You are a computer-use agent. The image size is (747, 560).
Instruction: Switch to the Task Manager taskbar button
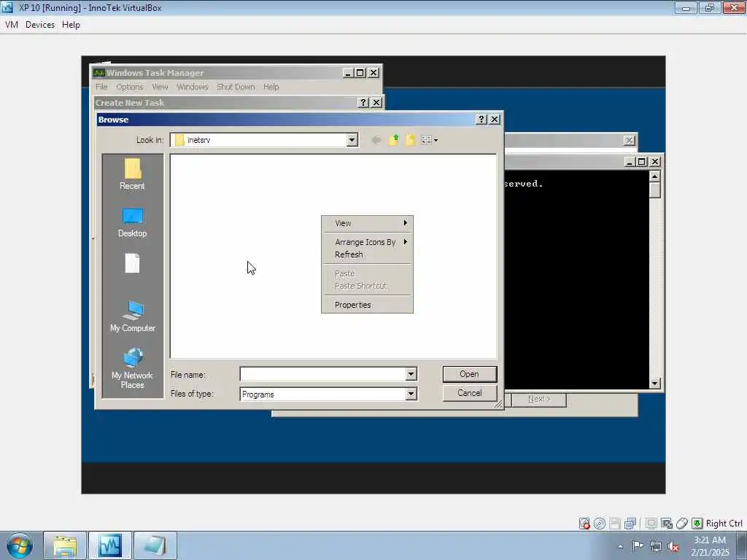tap(110, 545)
